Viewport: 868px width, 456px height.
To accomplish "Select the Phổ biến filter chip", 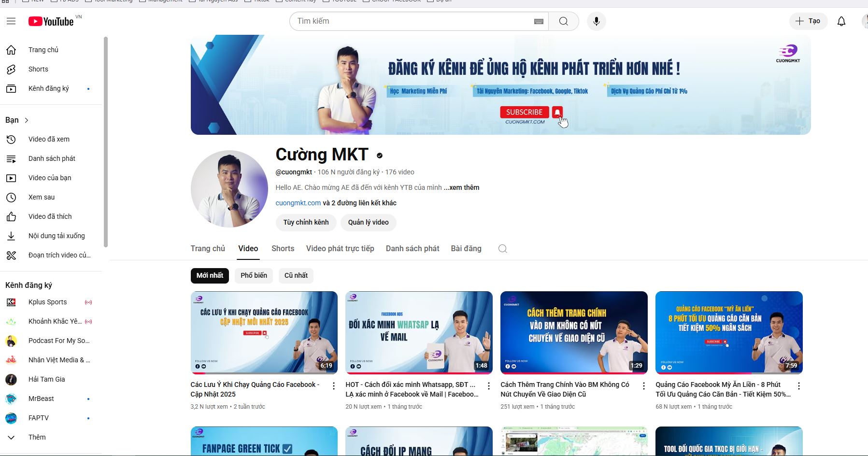I will point(254,275).
